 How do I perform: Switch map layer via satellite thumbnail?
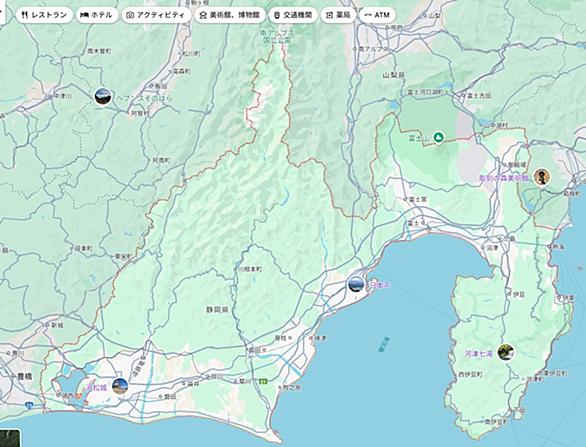tap(9, 438)
